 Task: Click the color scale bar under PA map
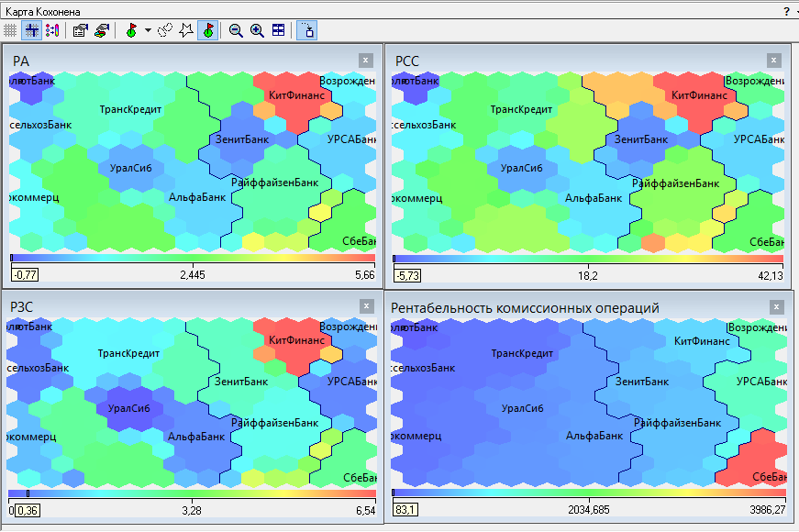193,258
